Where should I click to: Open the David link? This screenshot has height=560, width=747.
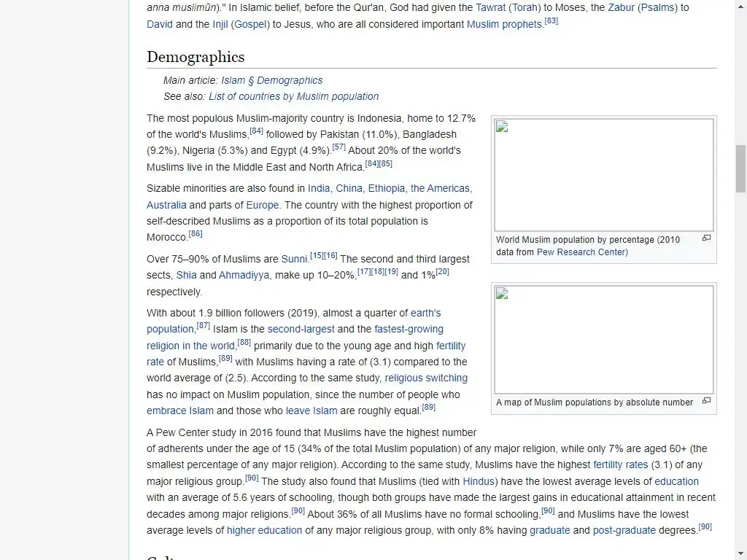[160, 24]
